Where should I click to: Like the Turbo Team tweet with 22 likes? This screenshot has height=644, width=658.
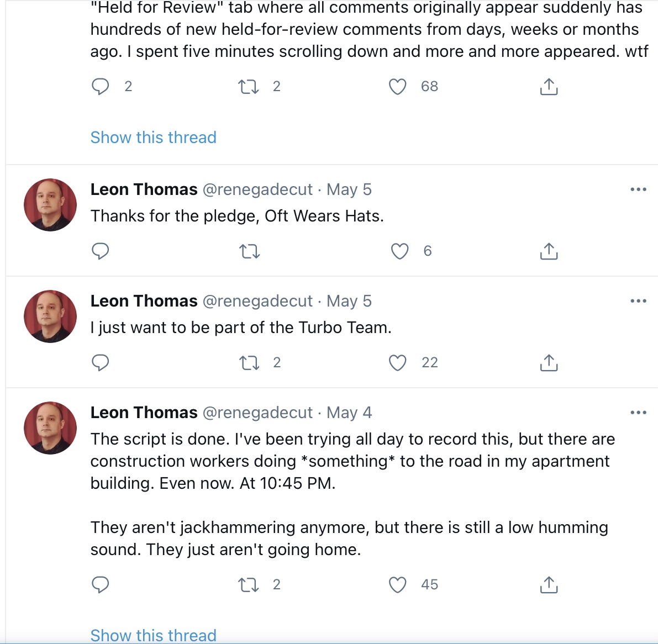coord(397,363)
